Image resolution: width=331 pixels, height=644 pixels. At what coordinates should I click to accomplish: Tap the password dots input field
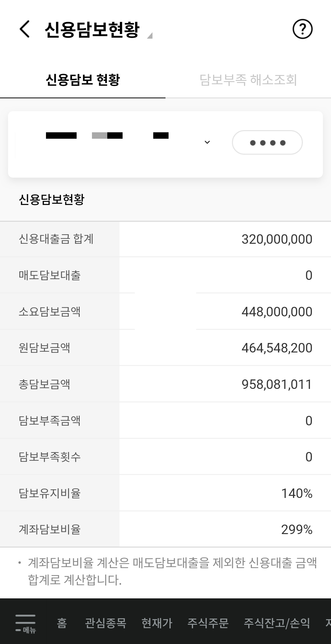267,142
